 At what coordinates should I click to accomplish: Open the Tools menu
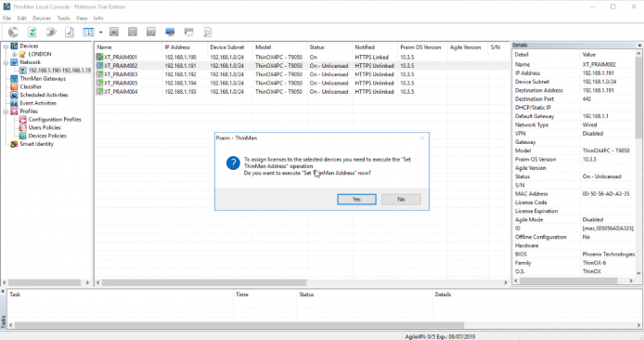[x=63, y=18]
